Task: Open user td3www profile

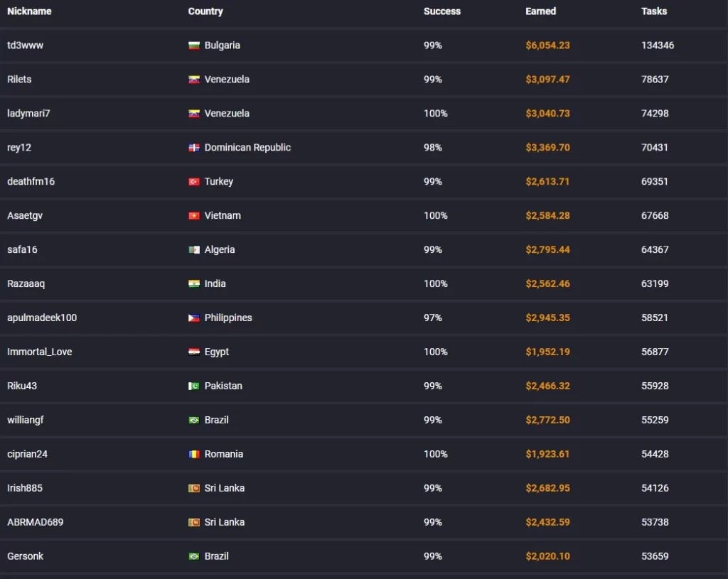Action: pos(25,45)
